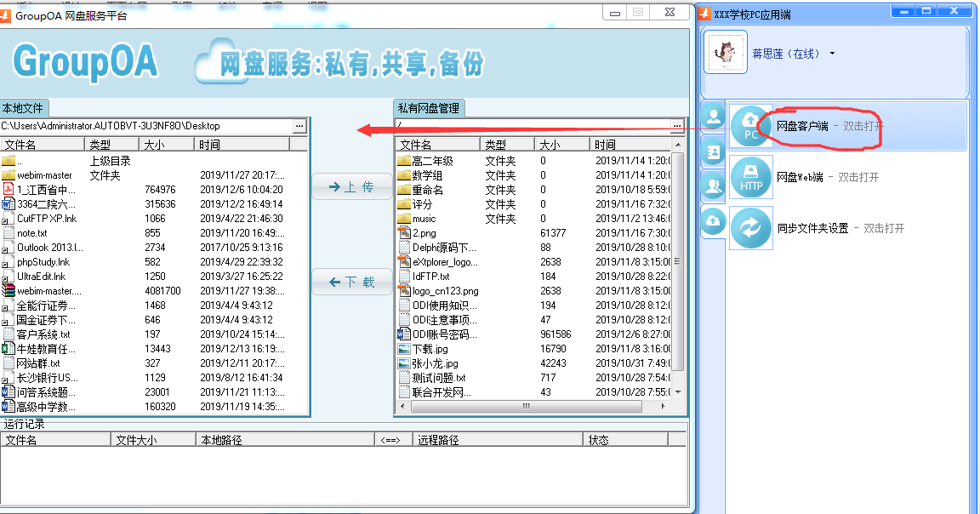Click the cat avatar of 蒋思莲

pos(725,53)
